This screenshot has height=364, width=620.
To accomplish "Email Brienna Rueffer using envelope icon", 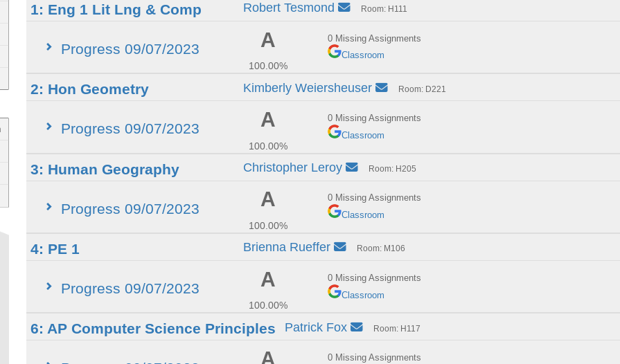I will 340,247.
